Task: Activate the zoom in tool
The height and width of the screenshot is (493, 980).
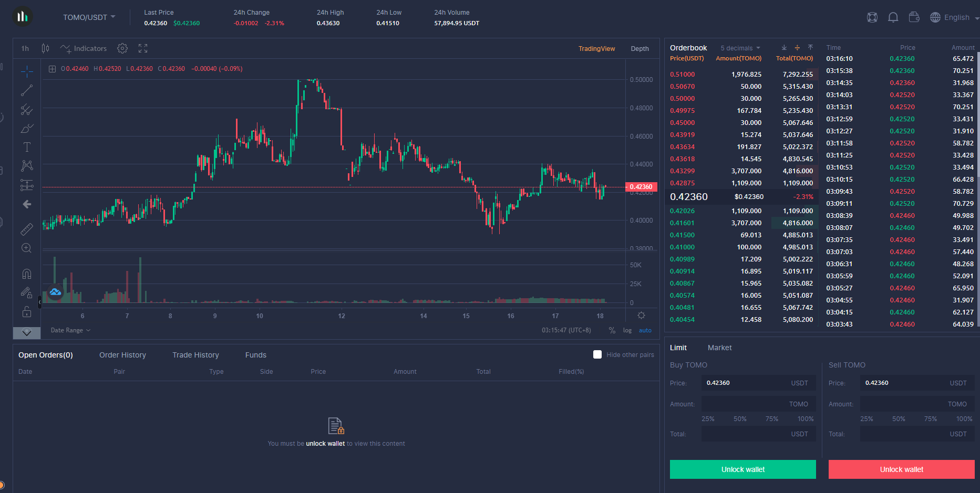Action: point(27,248)
